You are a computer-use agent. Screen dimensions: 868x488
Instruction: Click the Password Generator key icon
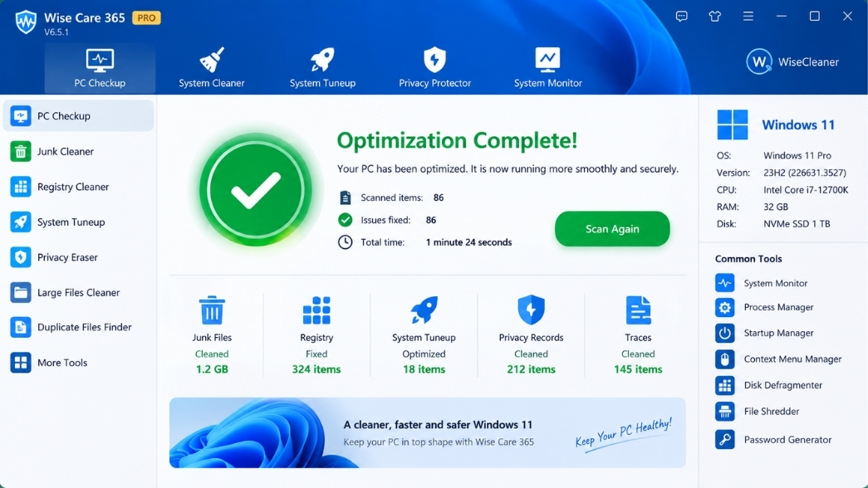(724, 439)
